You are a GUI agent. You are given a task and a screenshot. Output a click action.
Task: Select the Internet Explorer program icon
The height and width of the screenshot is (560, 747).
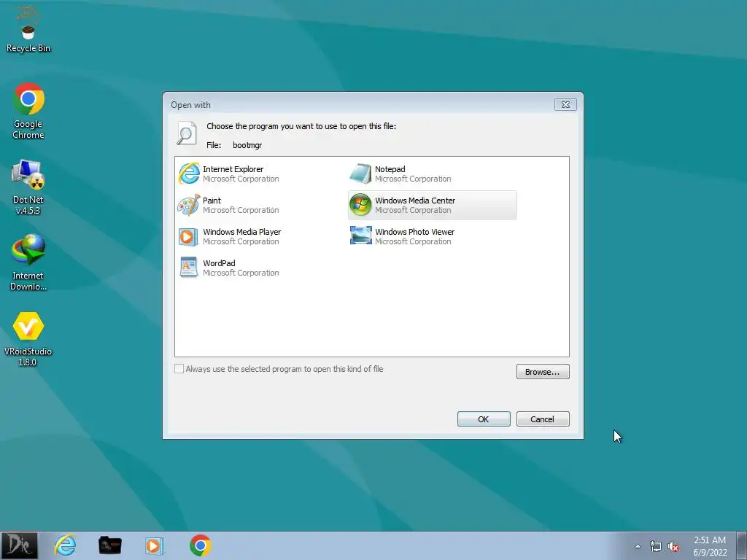[x=189, y=174]
